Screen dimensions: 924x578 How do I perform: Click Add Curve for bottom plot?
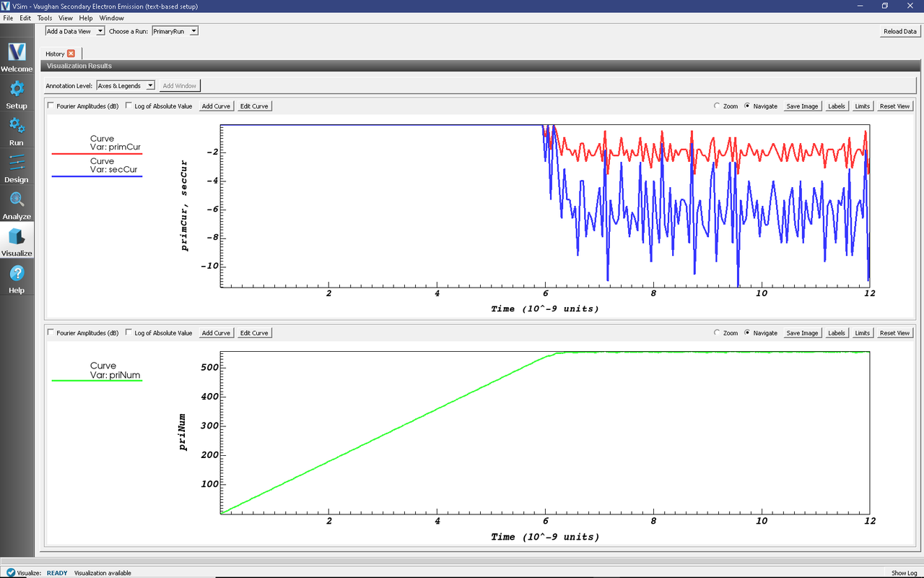coord(216,333)
